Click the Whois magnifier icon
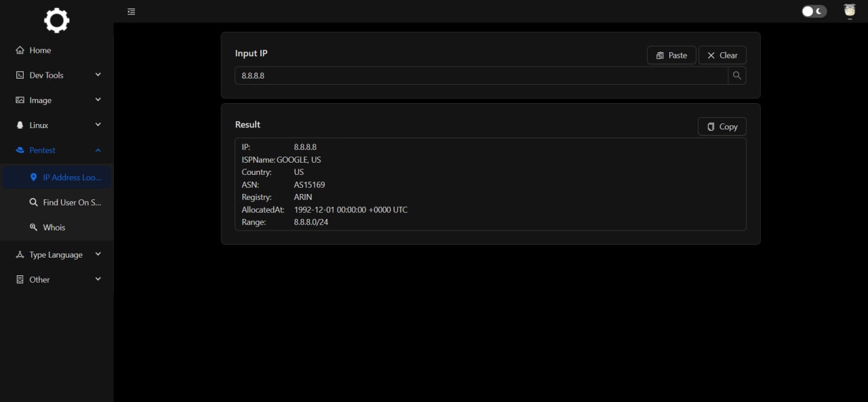This screenshot has height=402, width=868. (34, 227)
